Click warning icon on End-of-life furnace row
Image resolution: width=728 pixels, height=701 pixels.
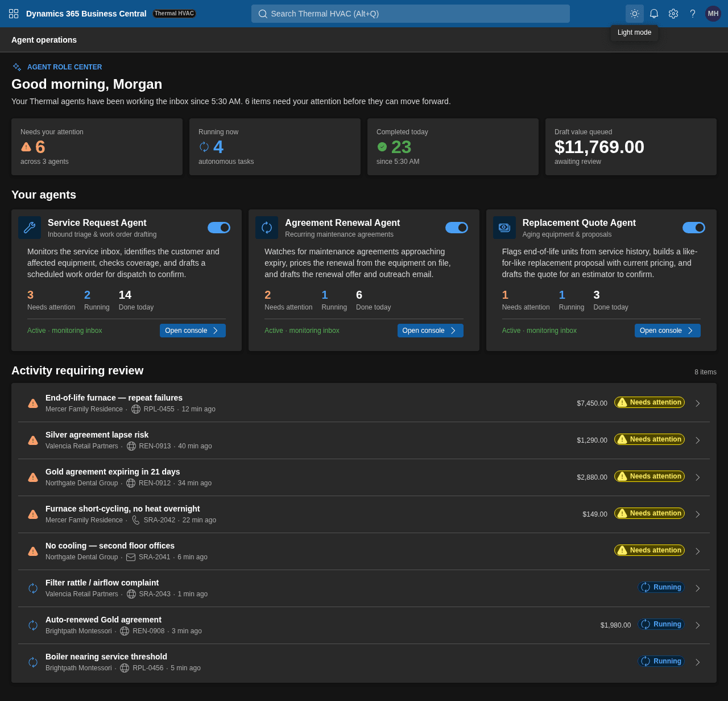(33, 403)
